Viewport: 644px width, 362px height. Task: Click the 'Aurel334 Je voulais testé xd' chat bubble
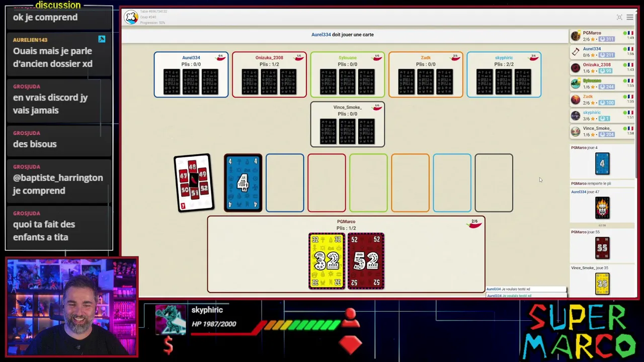coord(526,289)
